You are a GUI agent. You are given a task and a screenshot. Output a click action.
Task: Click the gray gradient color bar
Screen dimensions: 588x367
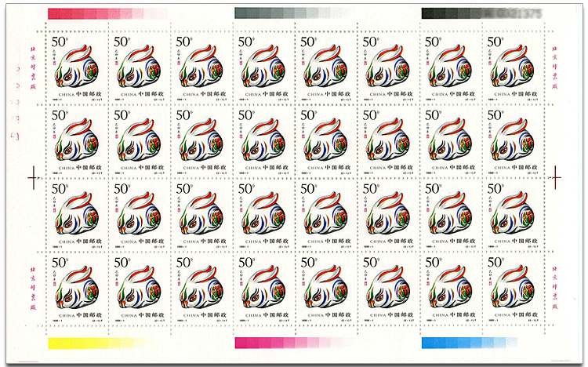[293, 13]
